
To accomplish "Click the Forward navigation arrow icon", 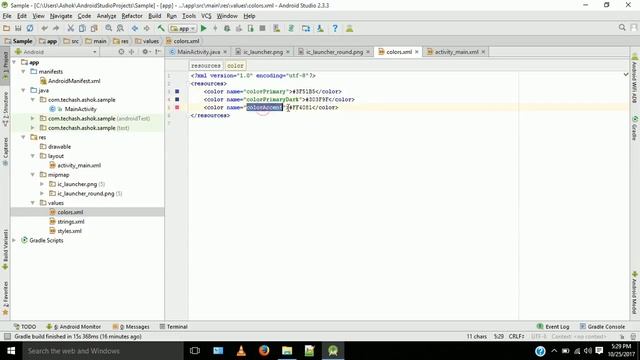I will (x=146, y=28).
